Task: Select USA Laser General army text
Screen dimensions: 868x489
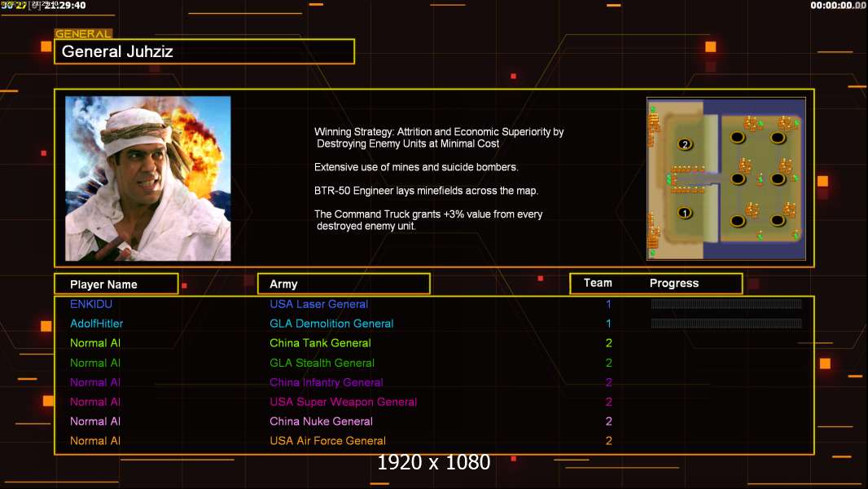Action: point(319,304)
